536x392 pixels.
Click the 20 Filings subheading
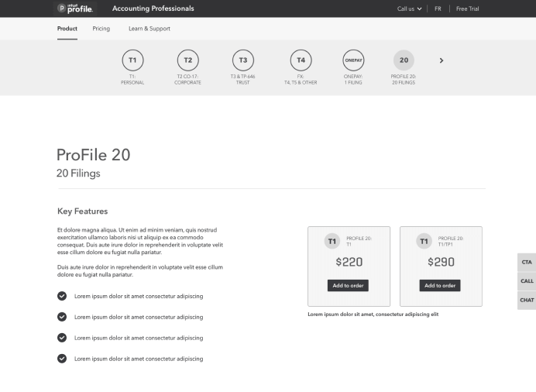click(x=78, y=174)
